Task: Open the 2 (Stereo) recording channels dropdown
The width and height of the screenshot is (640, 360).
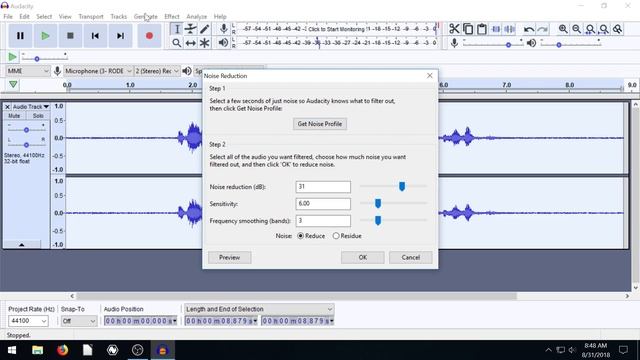Action: click(x=157, y=71)
